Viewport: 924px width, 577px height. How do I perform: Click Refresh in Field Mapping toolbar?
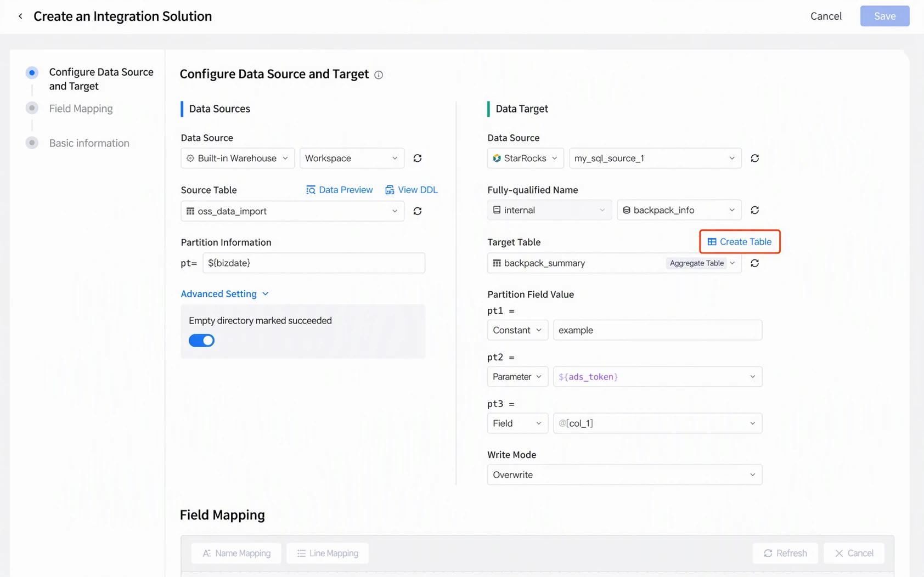coord(785,553)
